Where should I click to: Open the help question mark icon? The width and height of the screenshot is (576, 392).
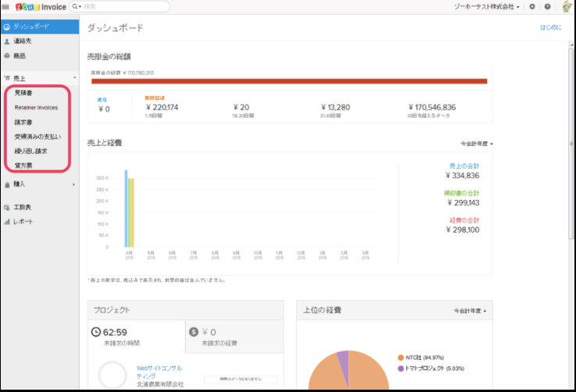[x=547, y=6]
